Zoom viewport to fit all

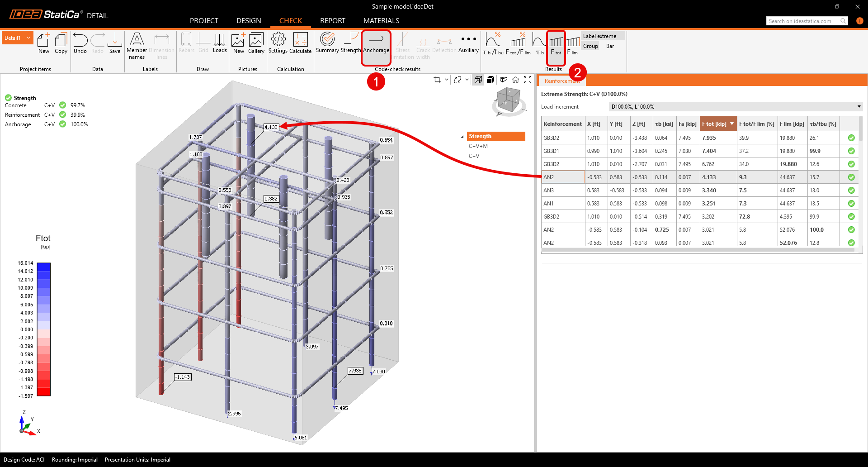pos(528,80)
